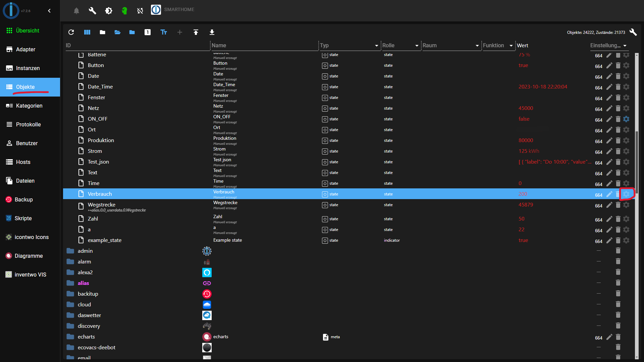The width and height of the screenshot is (644, 362).
Task: Edit the Date_Time object with pencil
Action: point(609,87)
